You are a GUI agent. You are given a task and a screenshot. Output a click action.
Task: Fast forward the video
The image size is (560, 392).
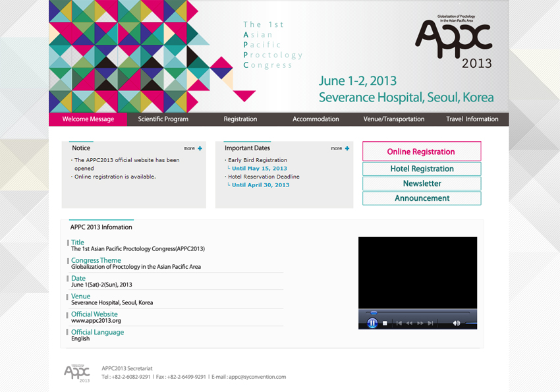tap(420, 323)
